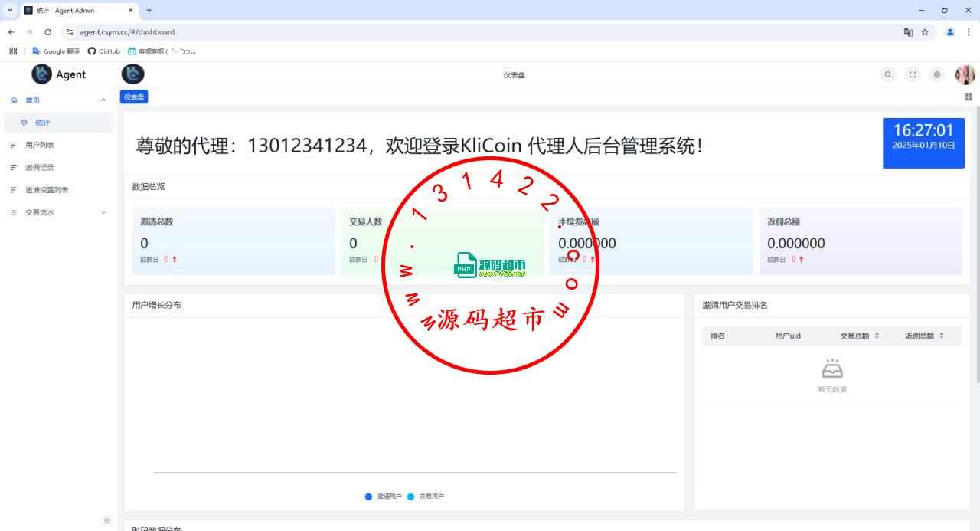Open the tab search dropdown arrow
The image size is (980, 531).
tap(10, 10)
